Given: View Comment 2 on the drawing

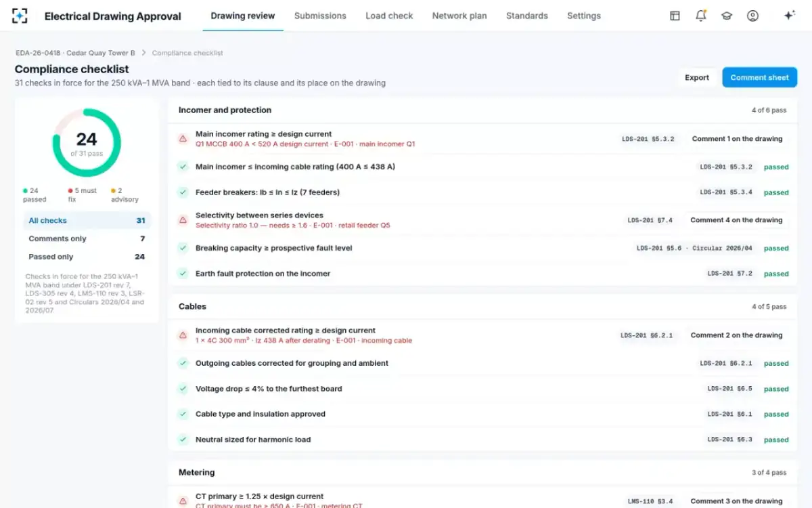Looking at the screenshot, I should (736, 335).
